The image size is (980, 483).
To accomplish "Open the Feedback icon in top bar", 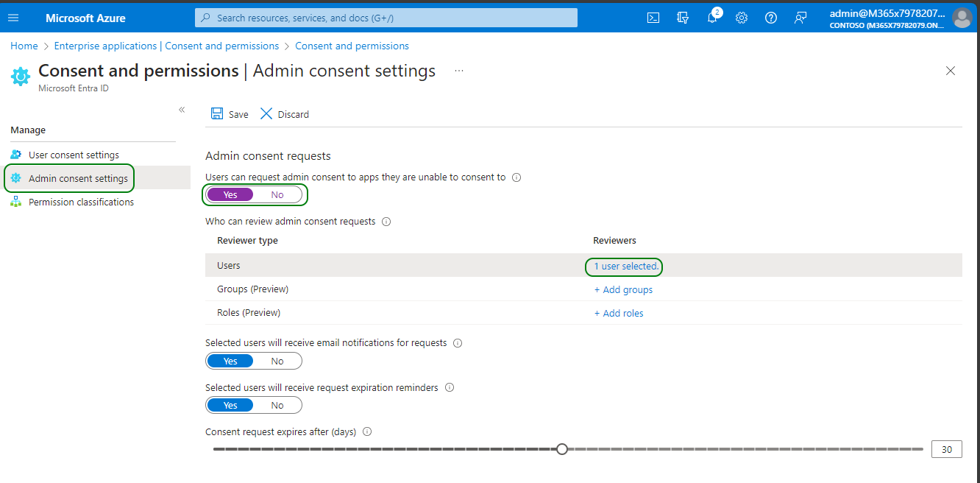I will click(x=800, y=18).
